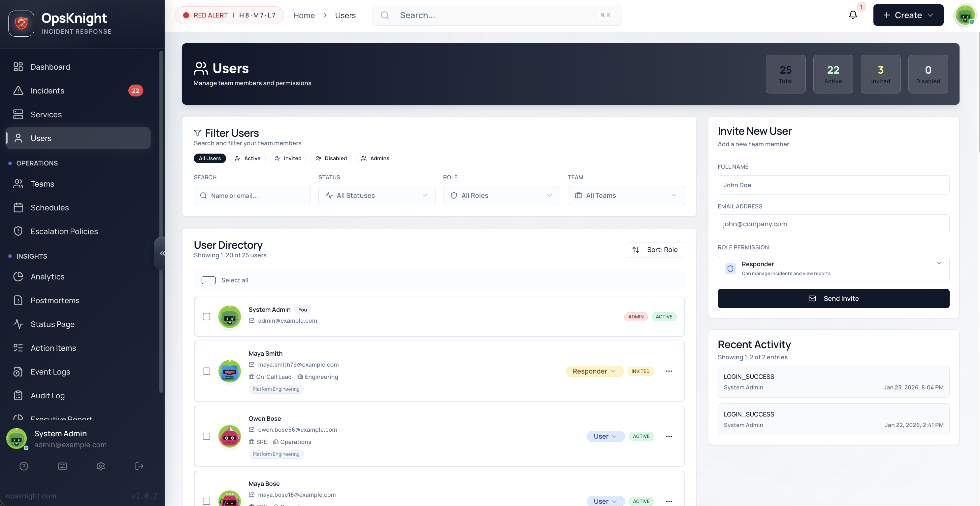Open the Create button dropdown arrow
The height and width of the screenshot is (506, 980).
931,15
